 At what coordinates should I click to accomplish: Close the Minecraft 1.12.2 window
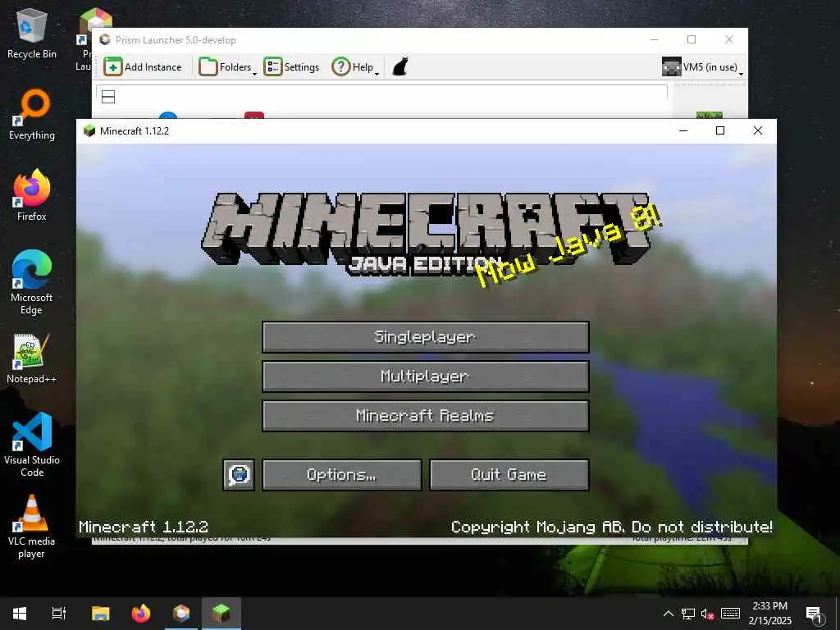[x=757, y=130]
